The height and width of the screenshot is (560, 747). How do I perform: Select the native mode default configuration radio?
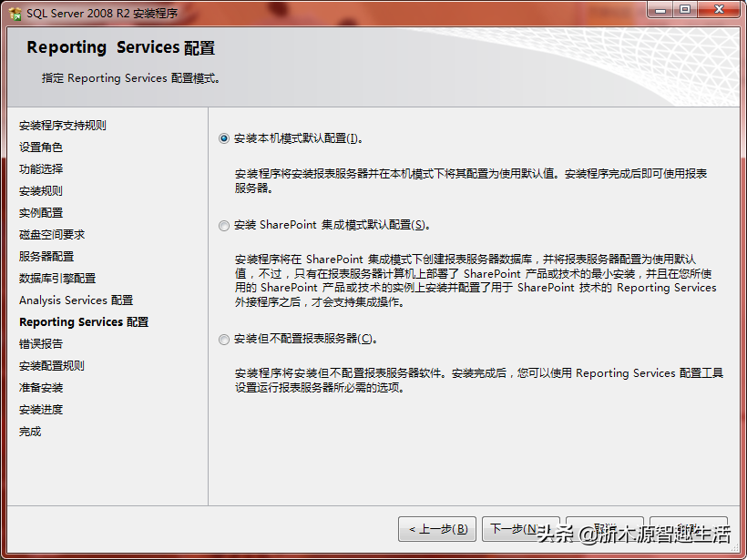coord(224,138)
